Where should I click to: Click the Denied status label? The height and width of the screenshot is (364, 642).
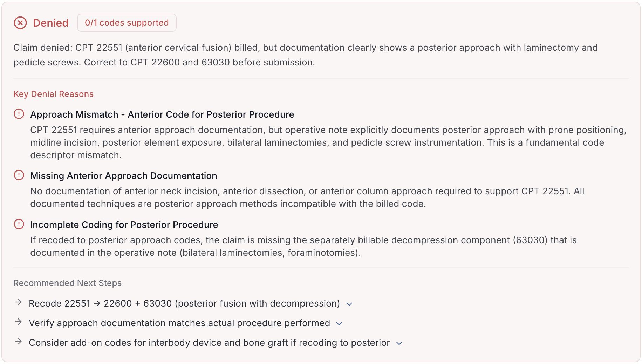tap(51, 23)
